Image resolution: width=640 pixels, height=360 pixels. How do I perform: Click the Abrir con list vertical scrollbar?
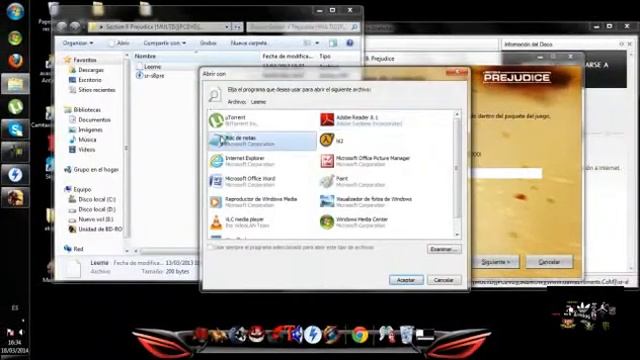457,175
